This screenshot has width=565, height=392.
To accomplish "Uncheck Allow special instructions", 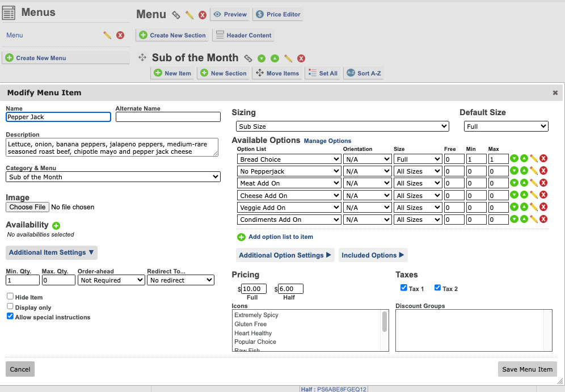I will coord(10,316).
